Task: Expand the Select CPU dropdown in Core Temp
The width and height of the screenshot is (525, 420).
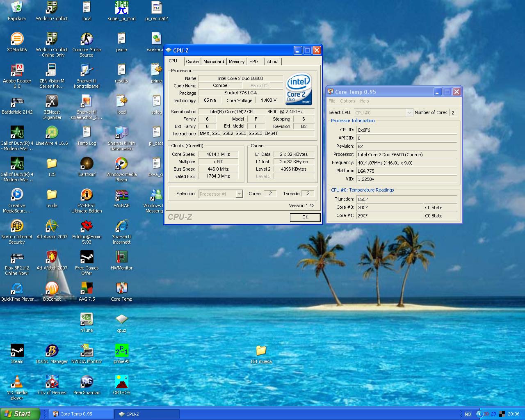Action: [409, 112]
